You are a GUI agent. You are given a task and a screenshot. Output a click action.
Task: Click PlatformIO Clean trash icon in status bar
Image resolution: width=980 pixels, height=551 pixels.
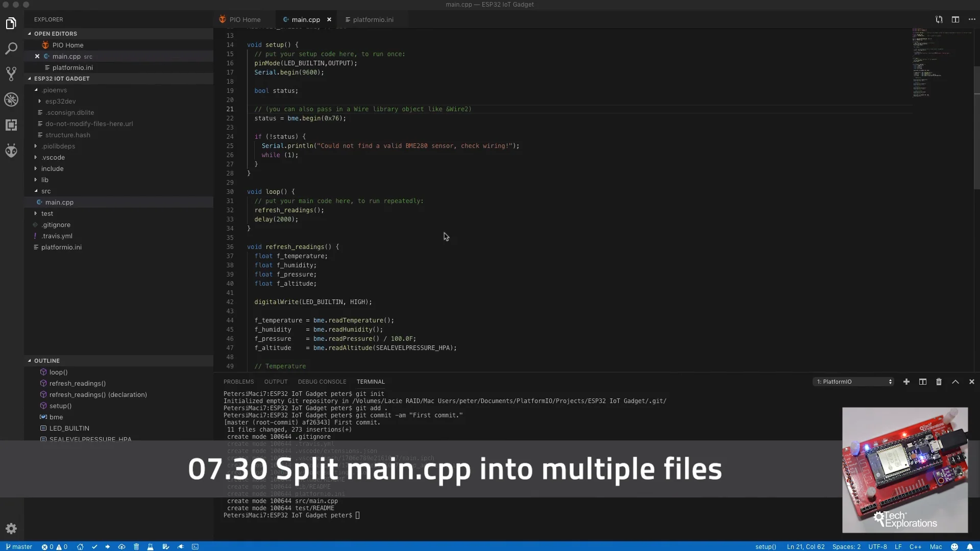136,547
